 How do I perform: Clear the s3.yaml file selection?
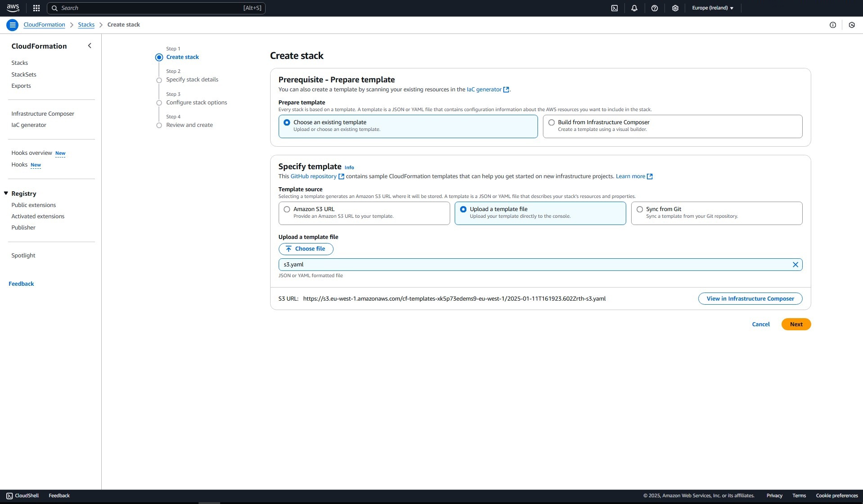[795, 265]
